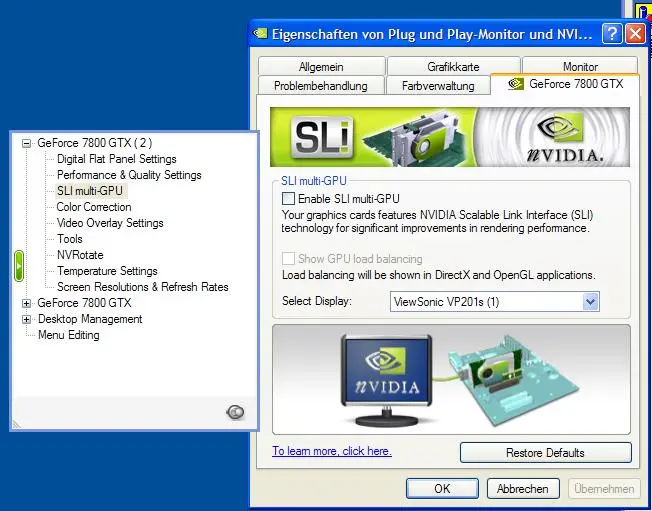
Task: Switch to the Monitor tab
Action: [x=580, y=67]
